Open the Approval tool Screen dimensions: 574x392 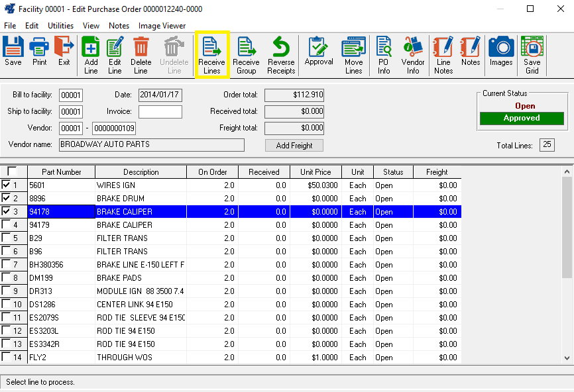[x=319, y=52]
